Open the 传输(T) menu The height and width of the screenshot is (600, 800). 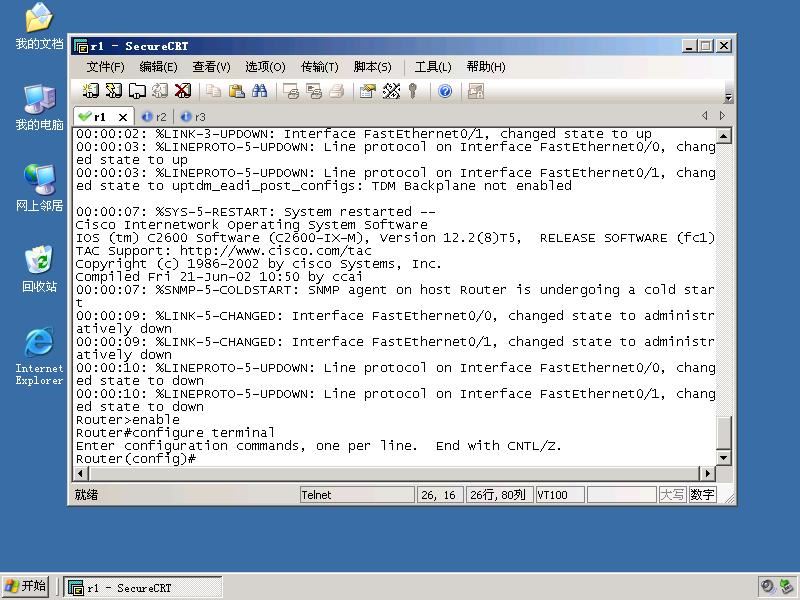coord(319,67)
